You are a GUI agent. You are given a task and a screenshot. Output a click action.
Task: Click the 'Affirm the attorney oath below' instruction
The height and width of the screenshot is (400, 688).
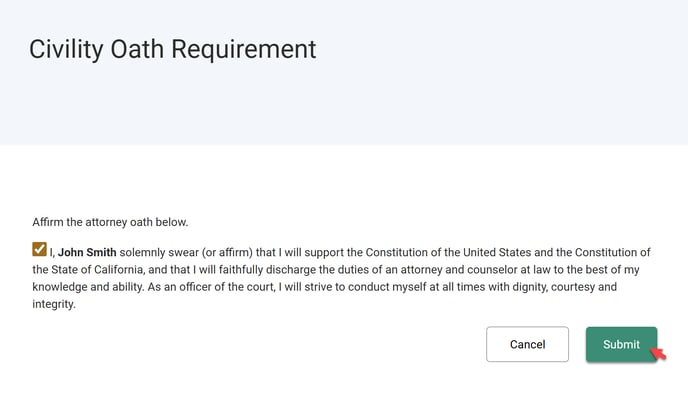pyautogui.click(x=110, y=222)
